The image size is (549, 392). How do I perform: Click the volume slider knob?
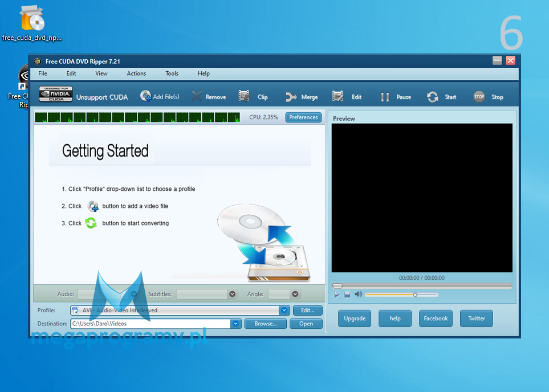pos(415,295)
